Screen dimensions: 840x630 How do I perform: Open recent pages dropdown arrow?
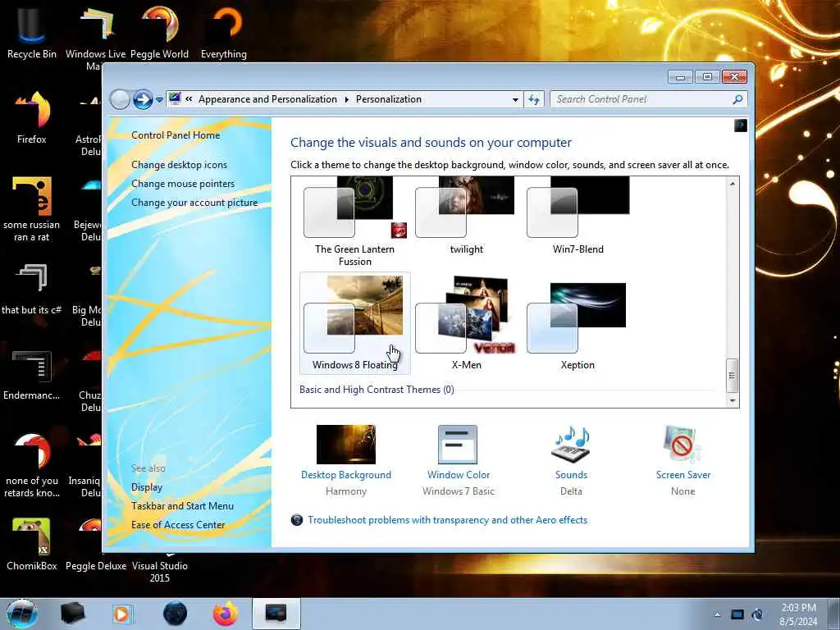[159, 100]
